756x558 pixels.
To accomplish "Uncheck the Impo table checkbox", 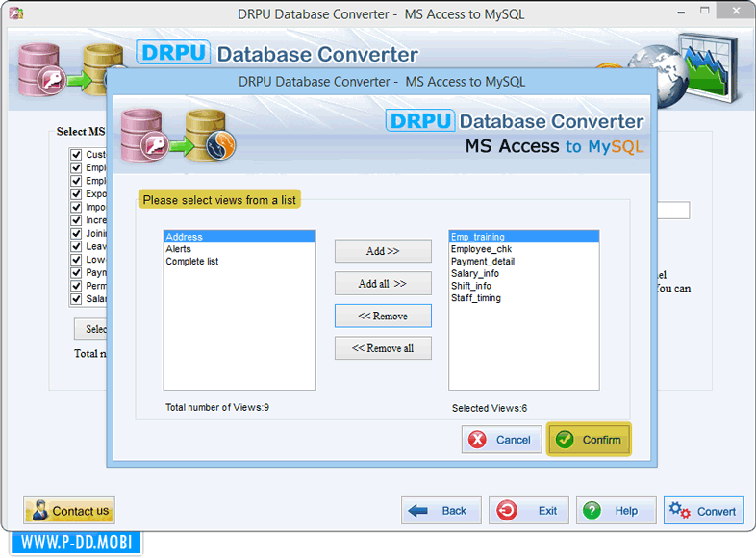I will 76,207.
